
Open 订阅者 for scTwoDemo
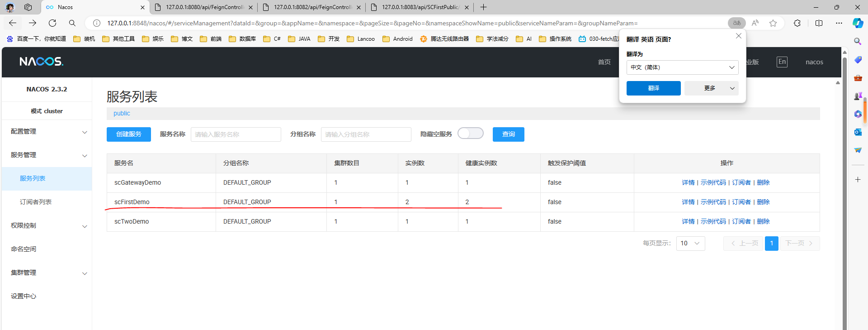[741, 221]
